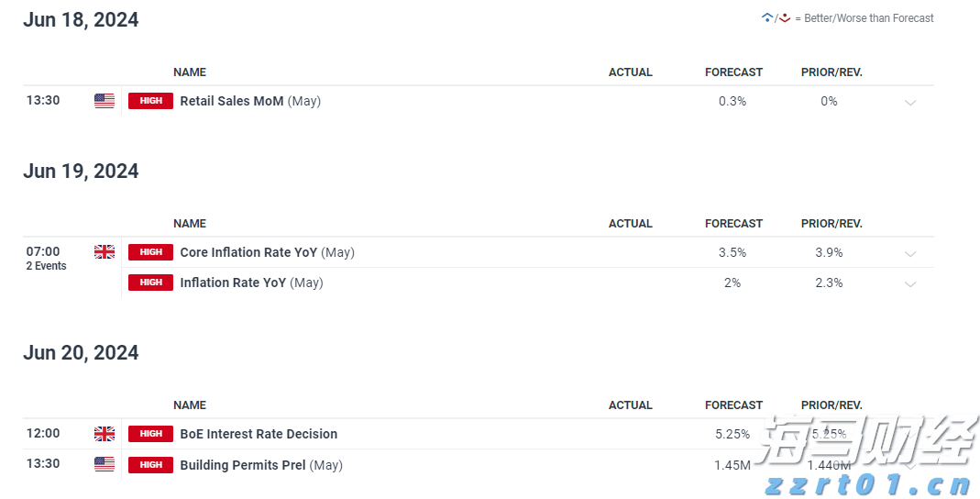
Task: Open the Inflation Rate YoY event
Action: point(233,283)
